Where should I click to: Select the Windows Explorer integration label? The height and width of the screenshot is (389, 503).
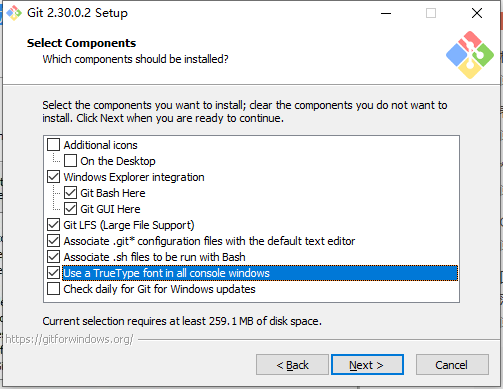coord(134,177)
